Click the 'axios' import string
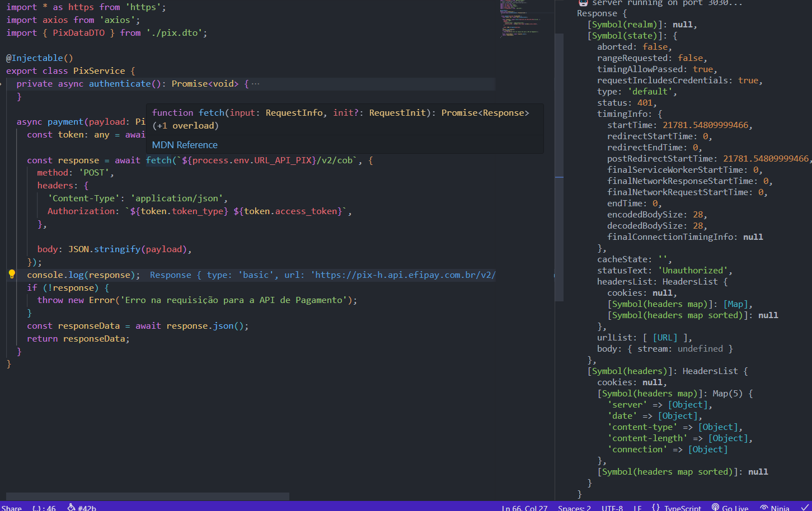 [x=118, y=20]
